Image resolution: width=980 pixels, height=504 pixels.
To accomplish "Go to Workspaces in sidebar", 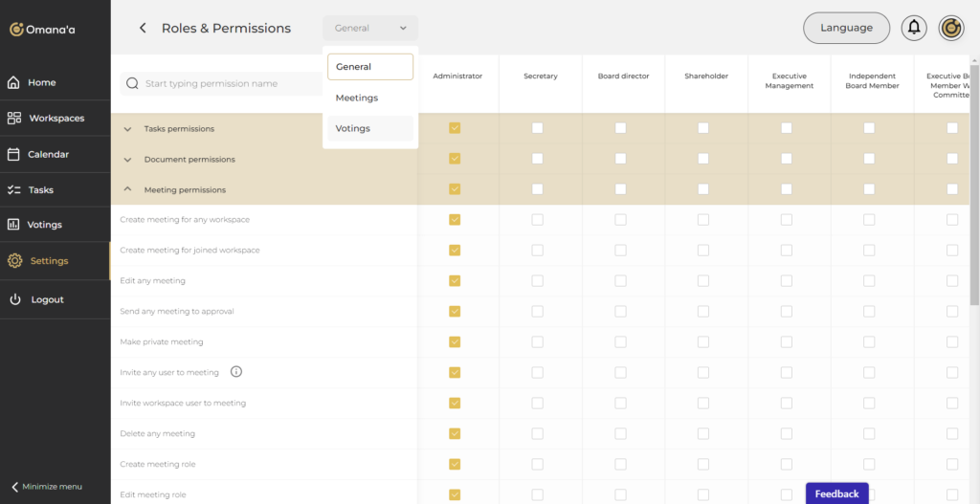I will pyautogui.click(x=56, y=119).
